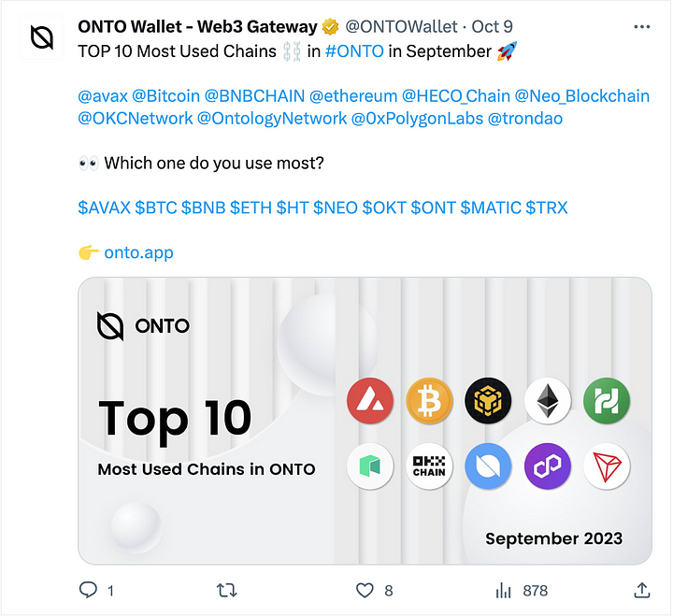Click the red TRON logo in the image
Image resolution: width=673 pixels, height=616 pixels.
click(607, 465)
